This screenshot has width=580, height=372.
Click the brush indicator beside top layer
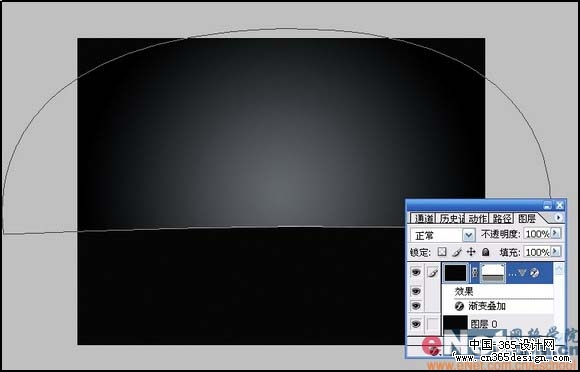point(432,273)
